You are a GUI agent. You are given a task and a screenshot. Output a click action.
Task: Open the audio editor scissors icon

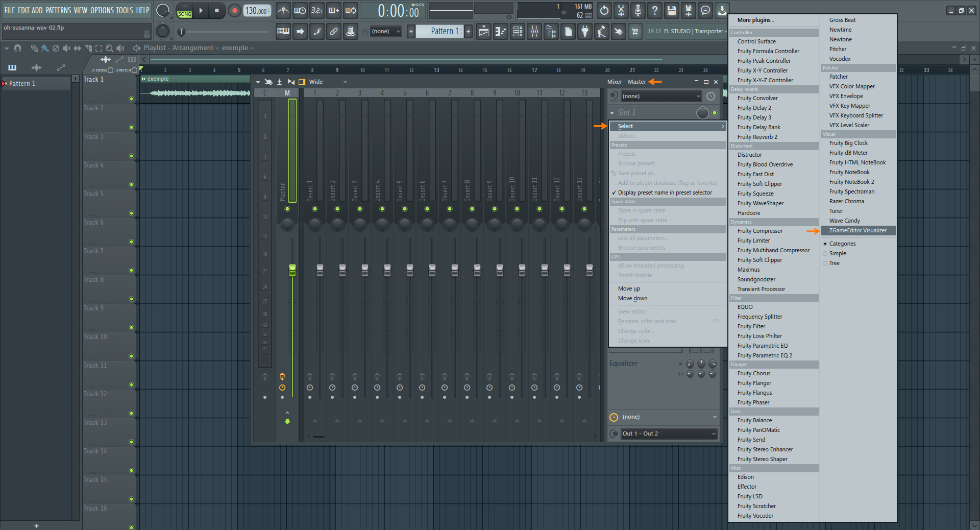621,10
